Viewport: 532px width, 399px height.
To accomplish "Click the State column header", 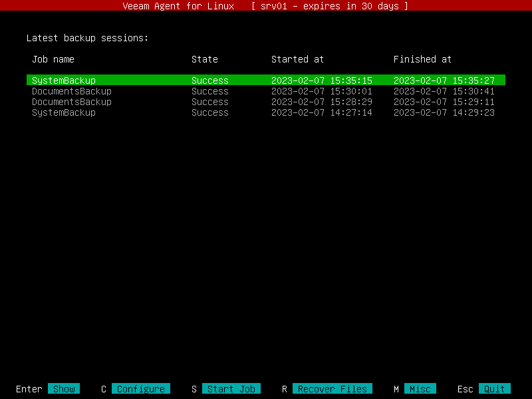I will coord(205,59).
